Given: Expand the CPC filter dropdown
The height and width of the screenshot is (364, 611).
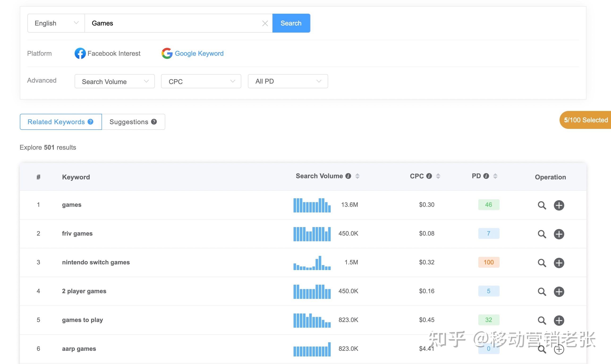Looking at the screenshot, I should pyautogui.click(x=201, y=81).
